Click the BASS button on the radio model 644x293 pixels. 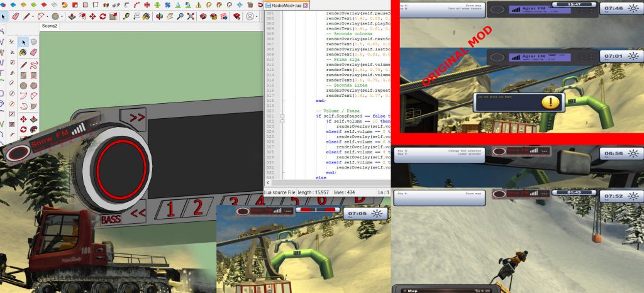(x=111, y=219)
